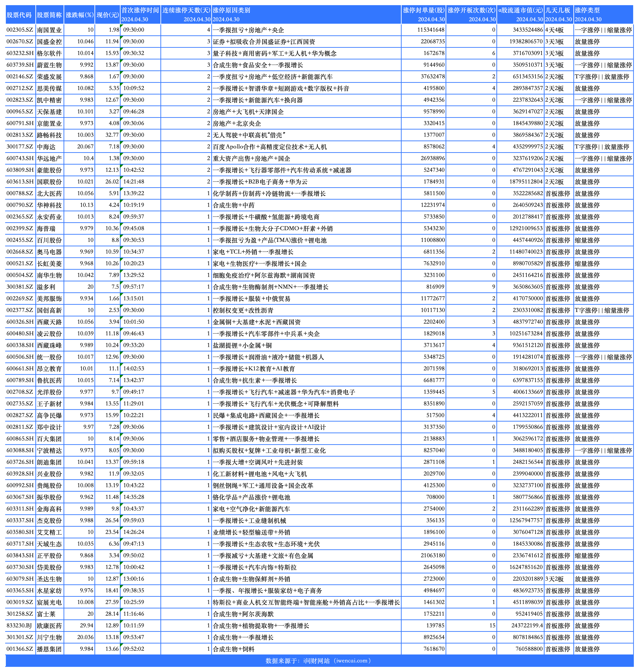Click stock code 603337.SH
The image size is (639, 672).
point(20,520)
